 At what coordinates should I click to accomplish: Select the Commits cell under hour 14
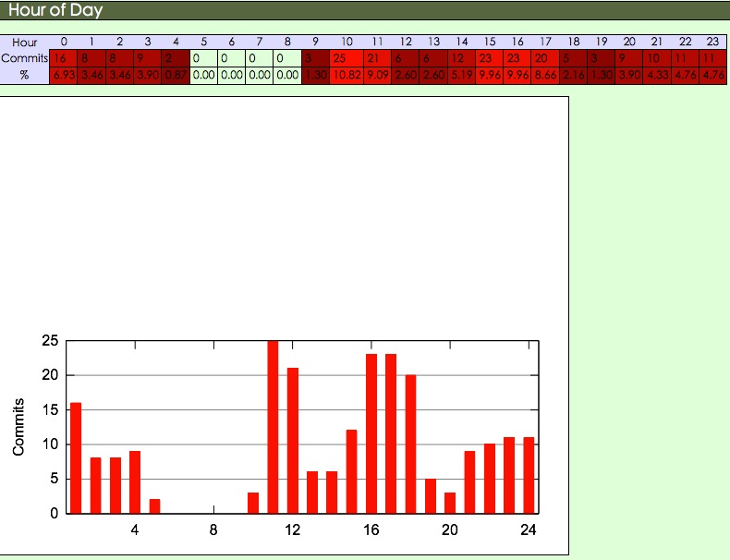pyautogui.click(x=461, y=58)
